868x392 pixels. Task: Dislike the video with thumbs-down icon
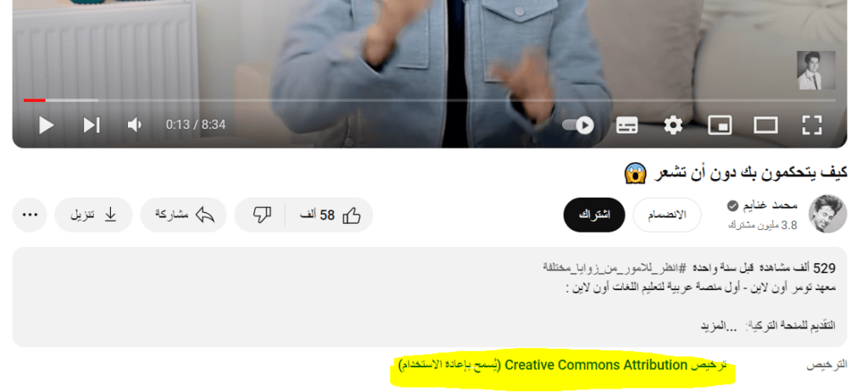[261, 215]
